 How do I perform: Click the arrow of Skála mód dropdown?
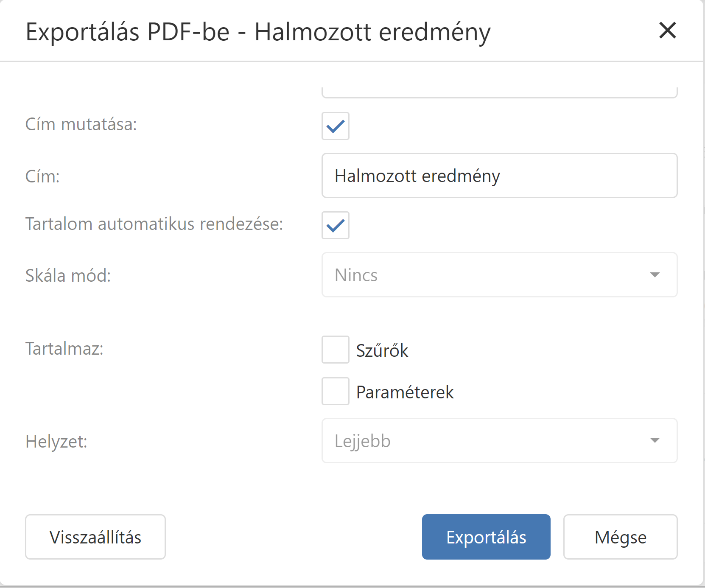pos(655,275)
